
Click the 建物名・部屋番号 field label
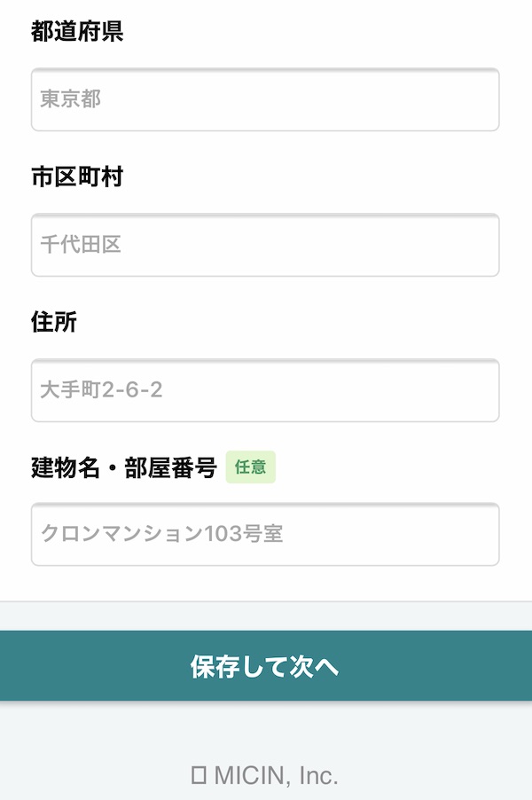[124, 467]
